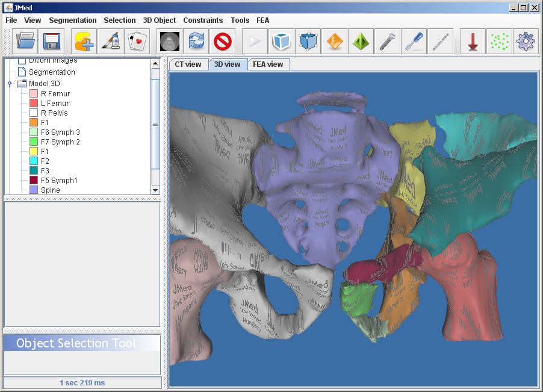This screenshot has width=543, height=392.
Task: Click the open folder toolbar icon
Action: [26, 42]
